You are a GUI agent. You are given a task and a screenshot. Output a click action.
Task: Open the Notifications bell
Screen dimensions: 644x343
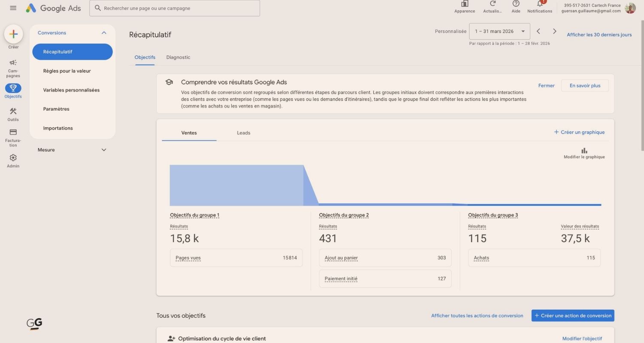click(539, 5)
